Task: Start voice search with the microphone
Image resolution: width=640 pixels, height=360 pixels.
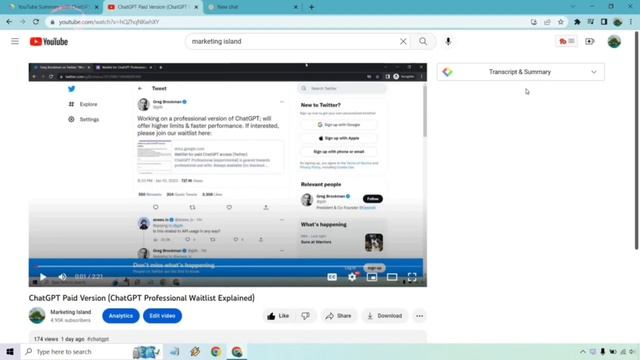Action: (x=448, y=41)
